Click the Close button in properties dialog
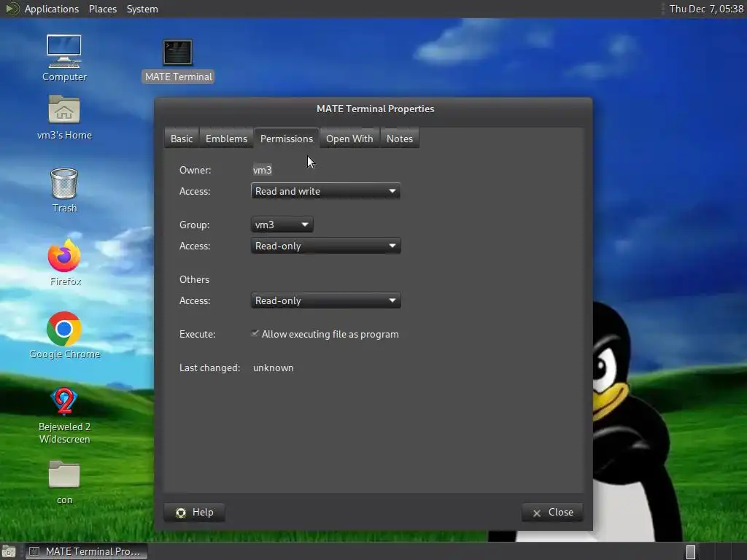 pos(552,513)
